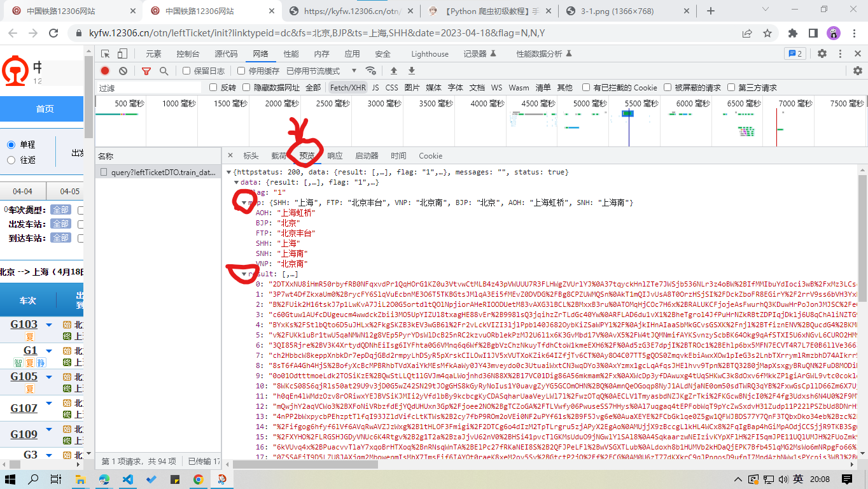868x489 pixels.
Task: Open the 控制台 DevTools tab
Action: pos(188,54)
